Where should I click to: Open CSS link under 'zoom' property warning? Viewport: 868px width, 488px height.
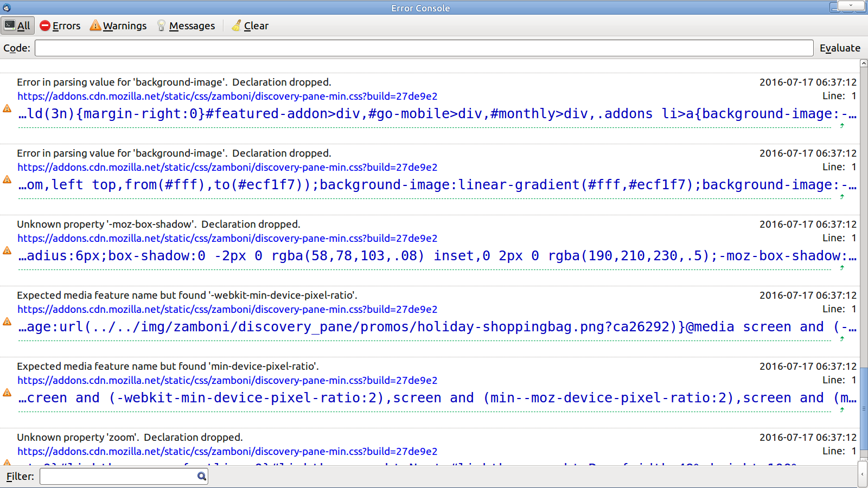tap(227, 451)
